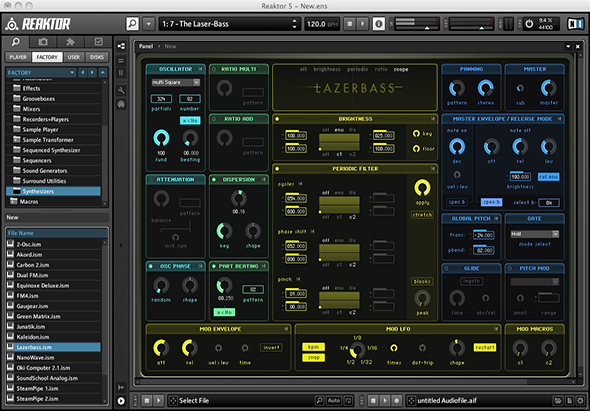
Task: Select the snapshots camera tab icon
Action: (43, 42)
